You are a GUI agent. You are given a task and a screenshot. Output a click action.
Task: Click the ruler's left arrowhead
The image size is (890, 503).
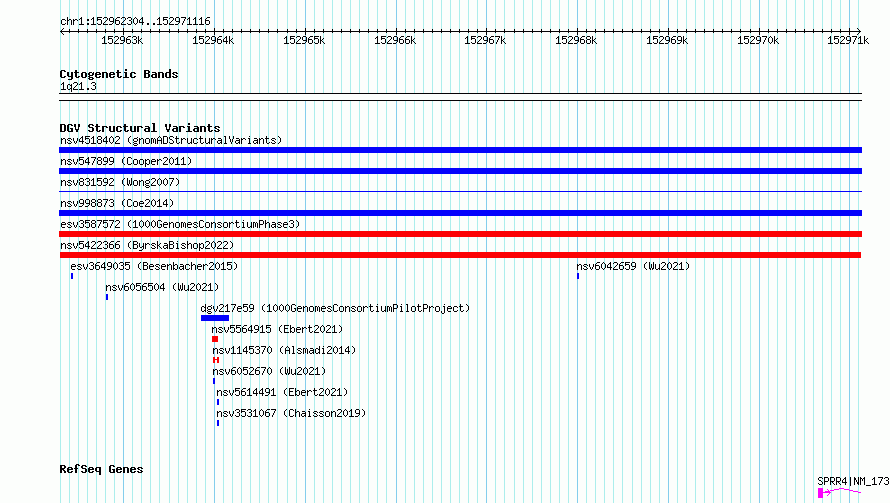[62, 31]
